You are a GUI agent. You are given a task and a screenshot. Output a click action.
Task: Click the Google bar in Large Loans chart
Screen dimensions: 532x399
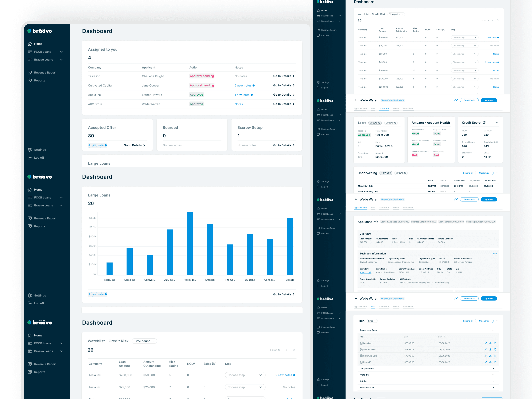click(x=290, y=247)
